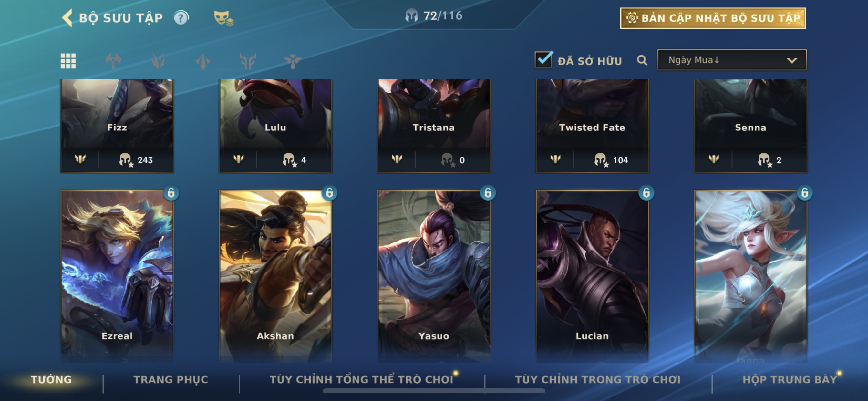This screenshot has height=401, width=868.
Task: Uncheck the Đã Sở Hữu checkbox
Action: 543,60
